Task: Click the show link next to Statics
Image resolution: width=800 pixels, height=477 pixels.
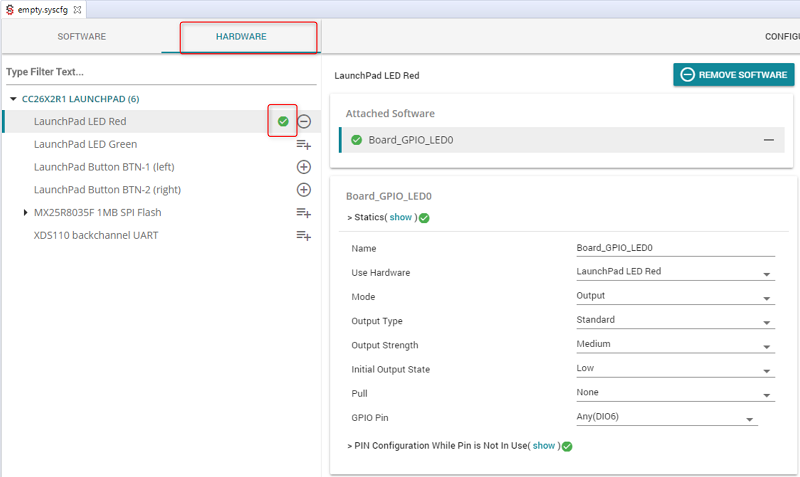Action: tap(400, 217)
